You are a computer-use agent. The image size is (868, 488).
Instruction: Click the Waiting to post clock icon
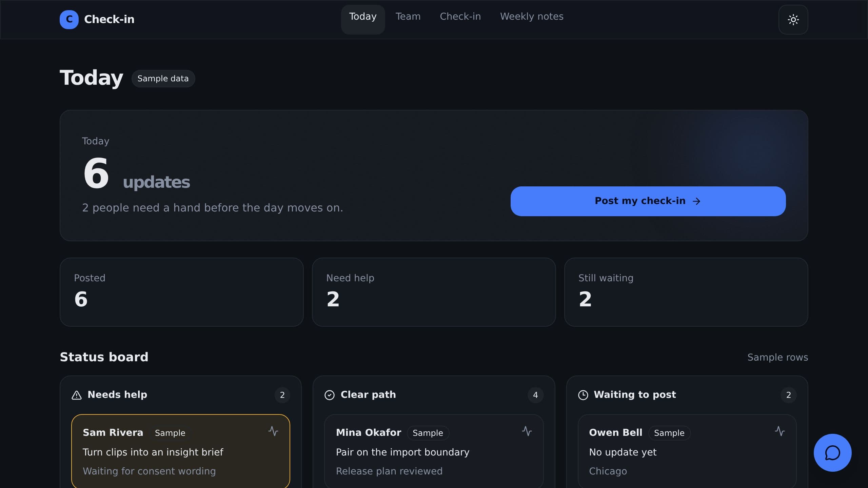(583, 395)
